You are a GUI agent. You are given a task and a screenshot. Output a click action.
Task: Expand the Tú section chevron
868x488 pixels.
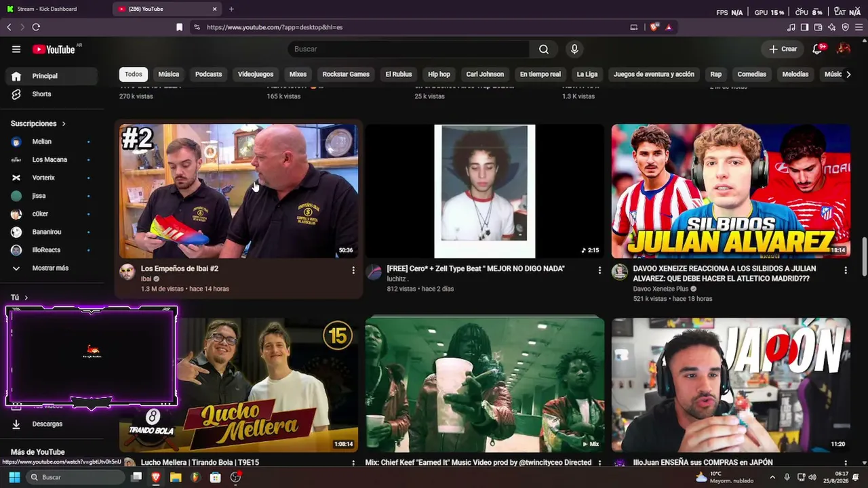(26, 298)
